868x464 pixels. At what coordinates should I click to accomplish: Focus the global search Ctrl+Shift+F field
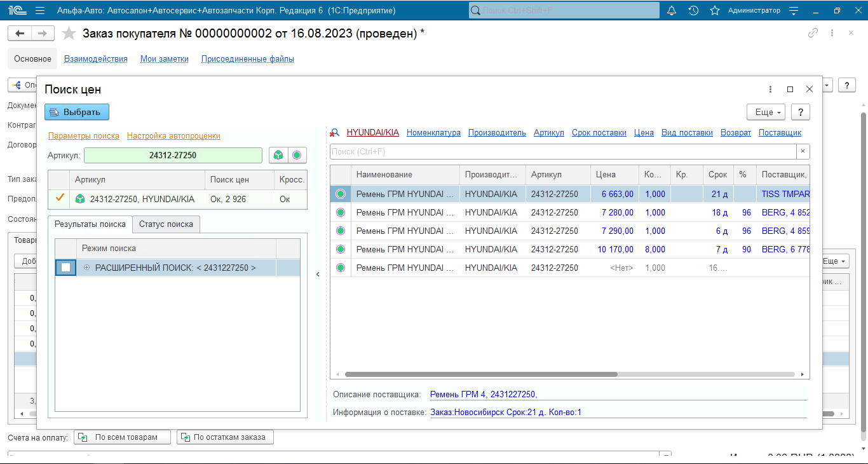pyautogui.click(x=564, y=11)
